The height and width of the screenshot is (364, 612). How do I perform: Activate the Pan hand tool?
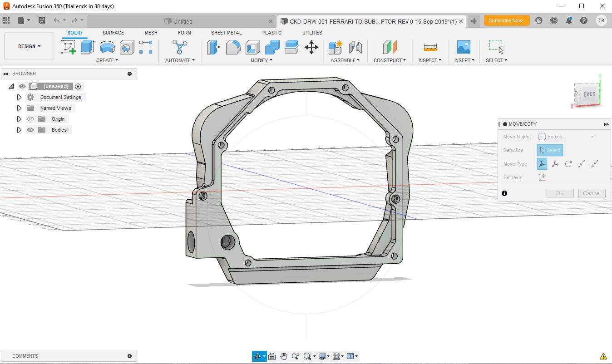[284, 356]
